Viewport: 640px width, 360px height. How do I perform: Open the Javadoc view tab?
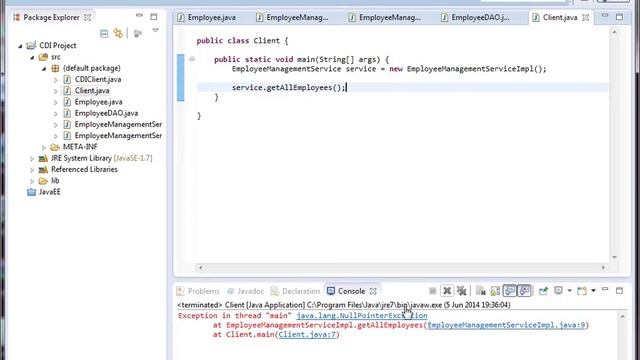[x=246, y=291]
